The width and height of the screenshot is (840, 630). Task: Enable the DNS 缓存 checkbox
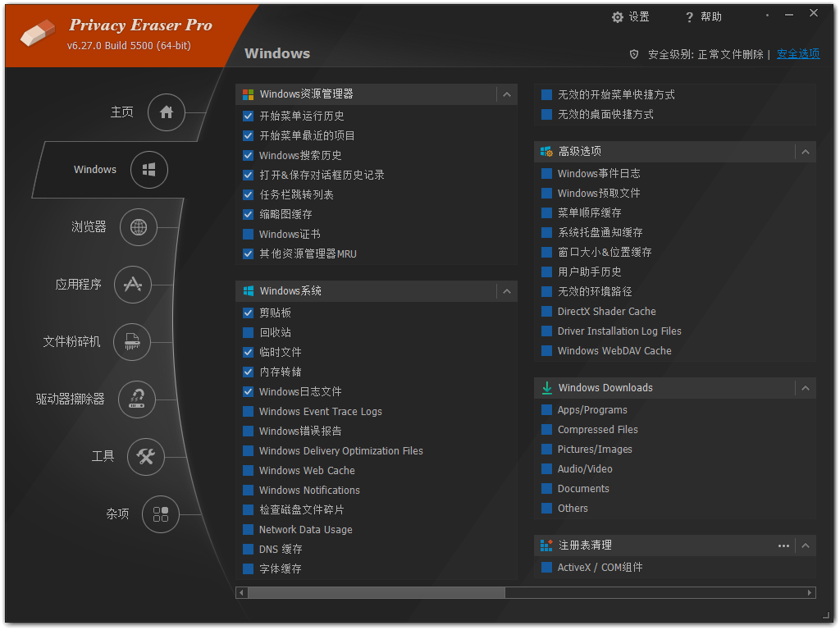pyautogui.click(x=248, y=549)
